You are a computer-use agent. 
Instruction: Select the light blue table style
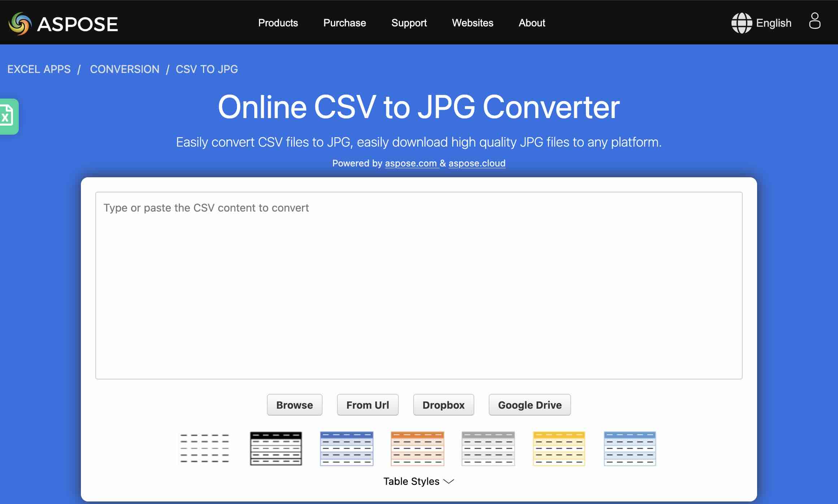tap(630, 448)
